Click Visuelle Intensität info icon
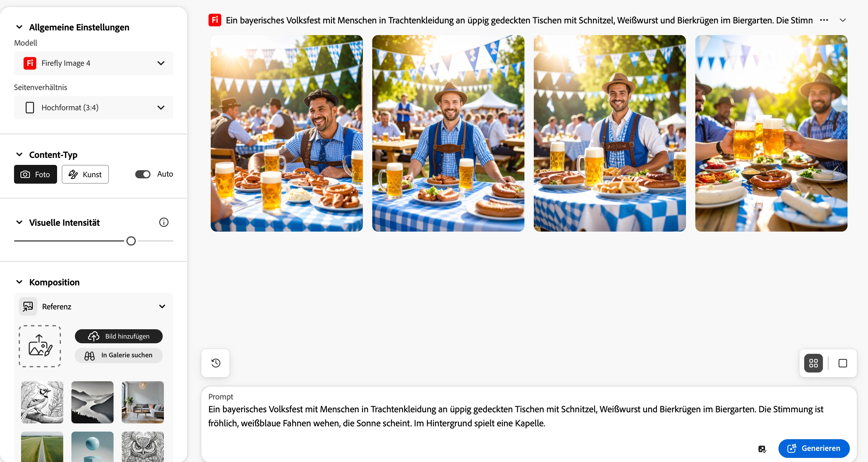The image size is (868, 462). (x=164, y=222)
